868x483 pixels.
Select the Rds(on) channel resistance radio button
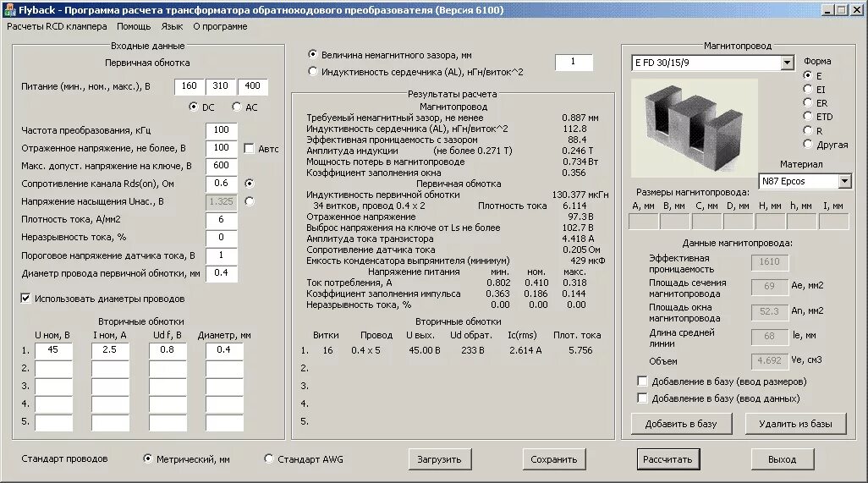click(x=250, y=183)
